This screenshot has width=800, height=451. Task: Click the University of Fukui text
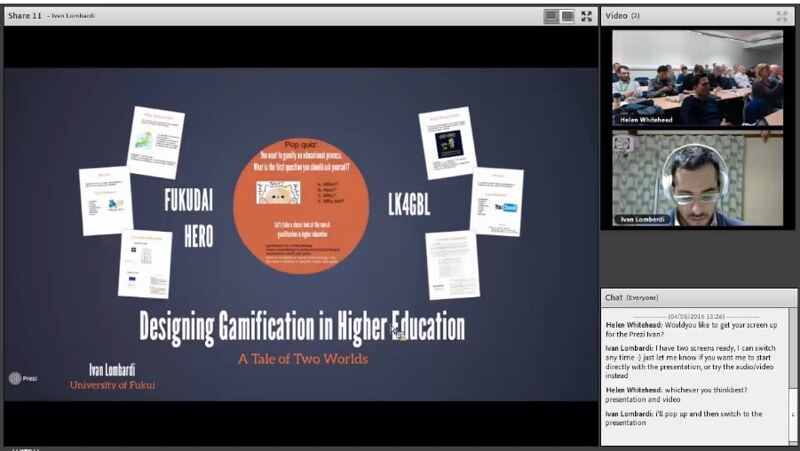tap(112, 385)
